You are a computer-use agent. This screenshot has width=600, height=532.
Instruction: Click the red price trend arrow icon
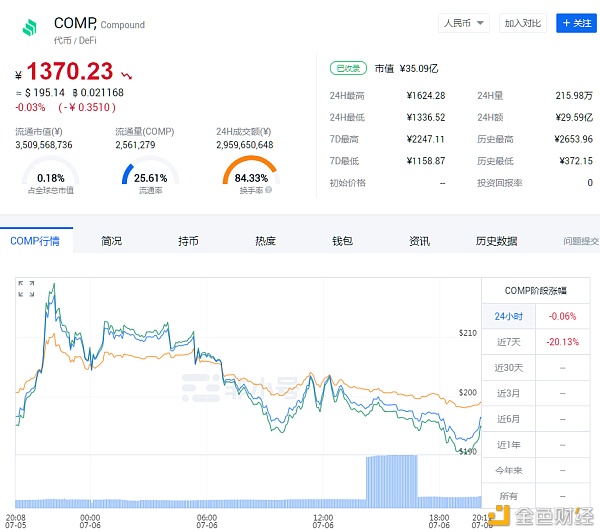point(126,75)
